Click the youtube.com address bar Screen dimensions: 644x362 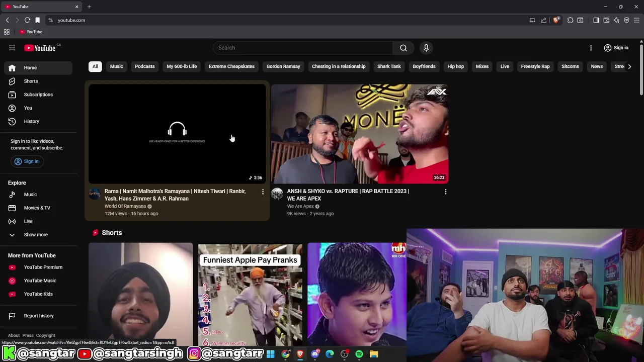(287, 20)
